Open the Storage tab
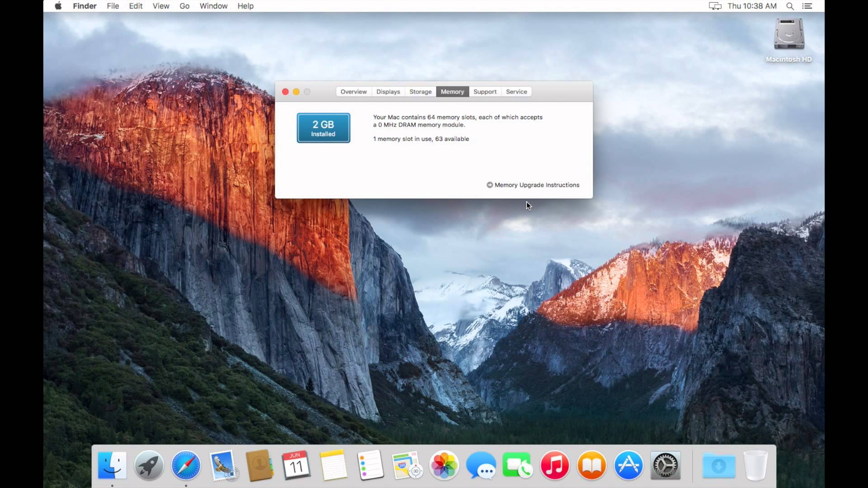The width and height of the screenshot is (868, 488). (420, 91)
